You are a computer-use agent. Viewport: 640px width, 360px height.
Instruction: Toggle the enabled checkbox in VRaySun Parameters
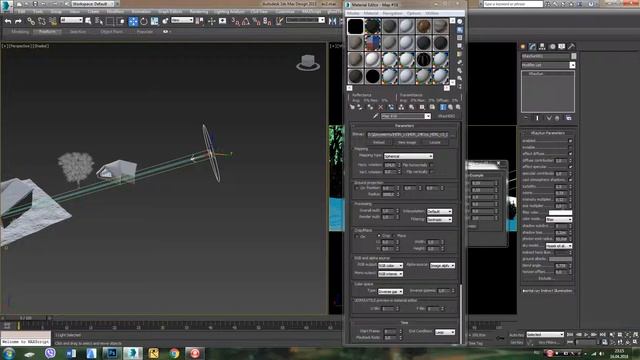(x=570, y=141)
